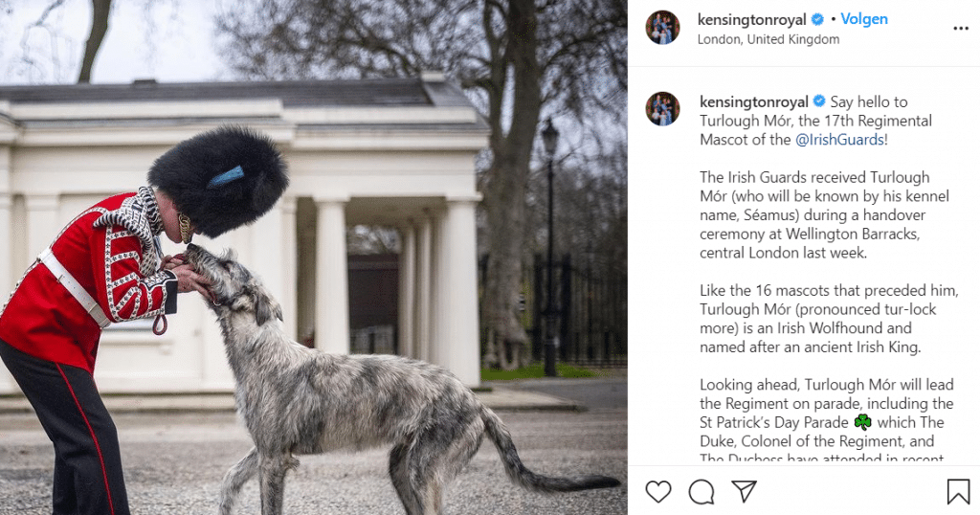This screenshot has height=515, width=980.
Task: Open the kensingtonroyal username in the header
Action: pyautogui.click(x=752, y=20)
